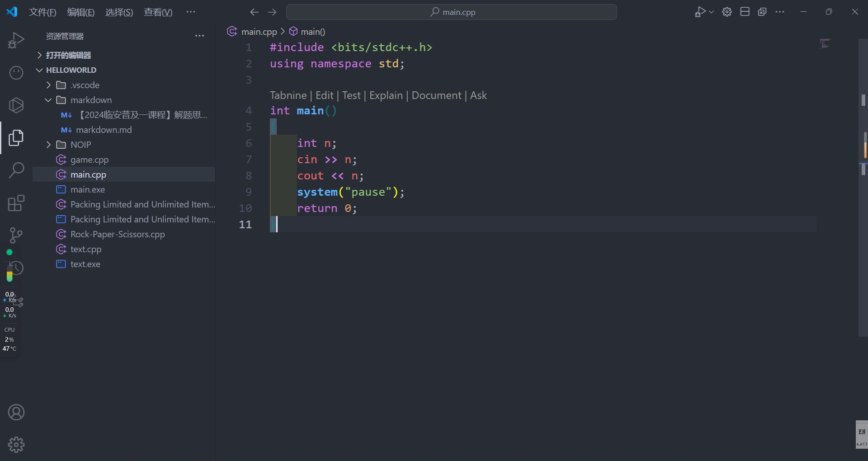
Task: Toggle the panel layout icon in title bar
Action: pos(745,12)
